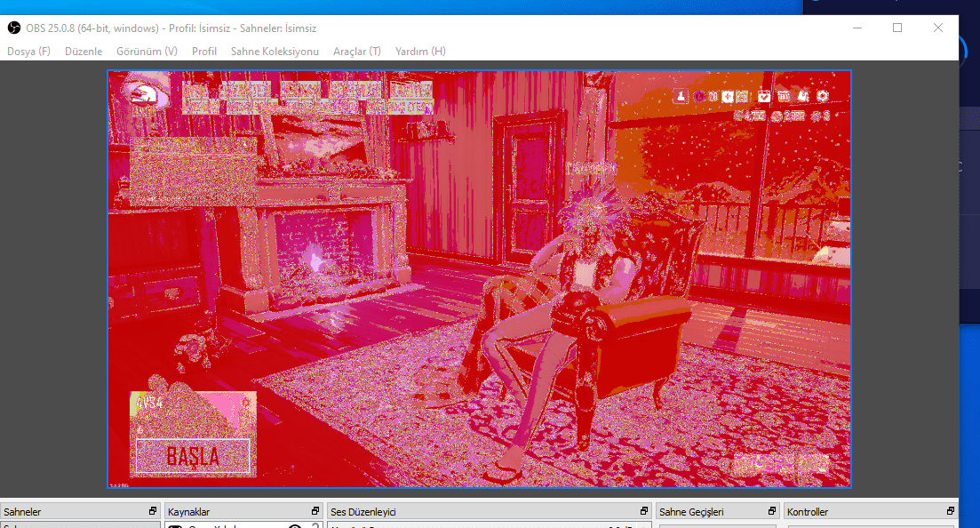Select the Kontroller panel title
The image size is (980, 528).
(808, 512)
